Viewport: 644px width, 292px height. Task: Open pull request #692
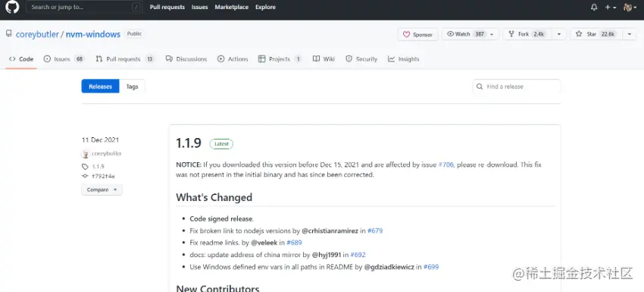[358, 255]
